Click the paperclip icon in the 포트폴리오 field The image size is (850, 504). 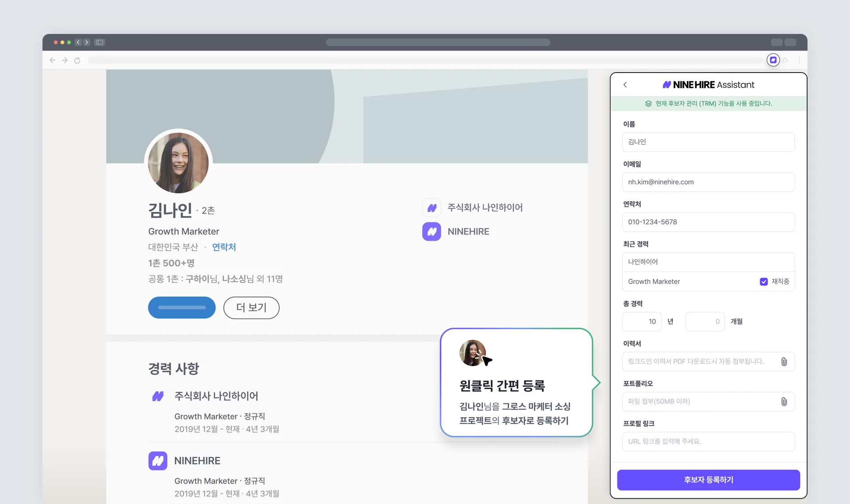784,401
